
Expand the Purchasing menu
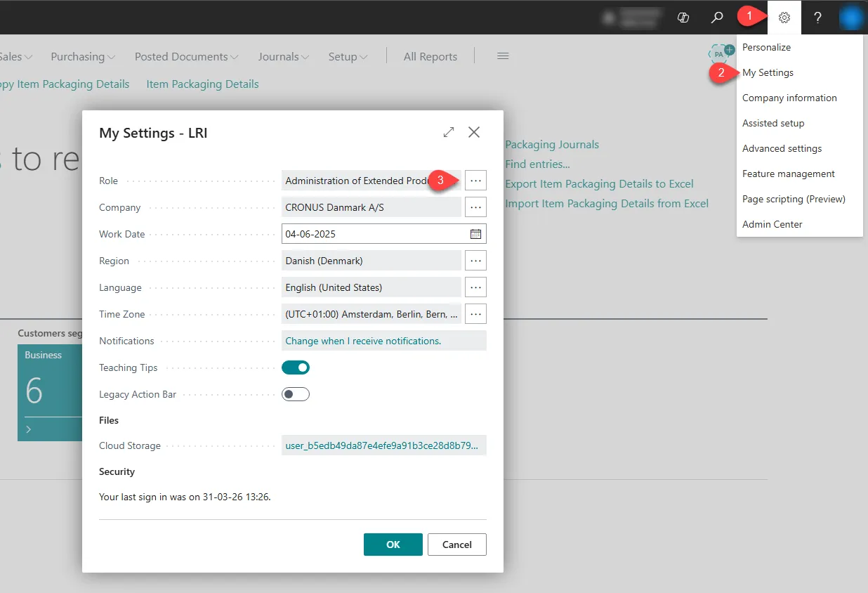[83, 56]
